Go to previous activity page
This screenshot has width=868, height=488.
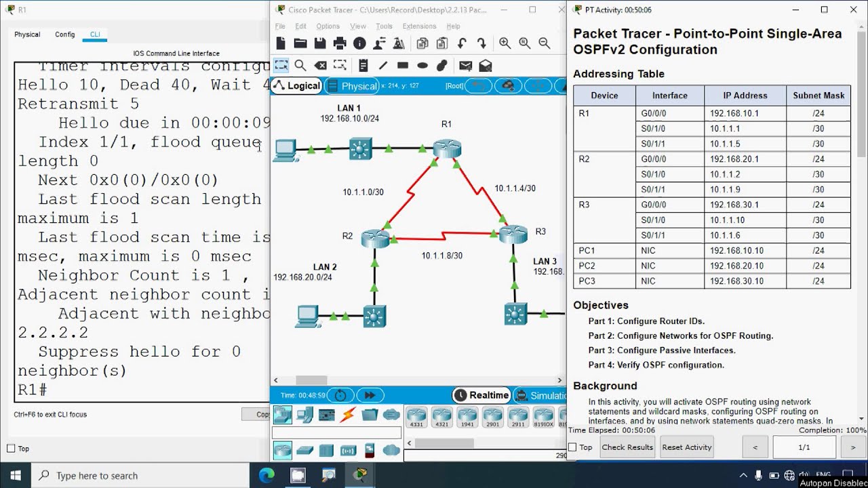coord(755,447)
